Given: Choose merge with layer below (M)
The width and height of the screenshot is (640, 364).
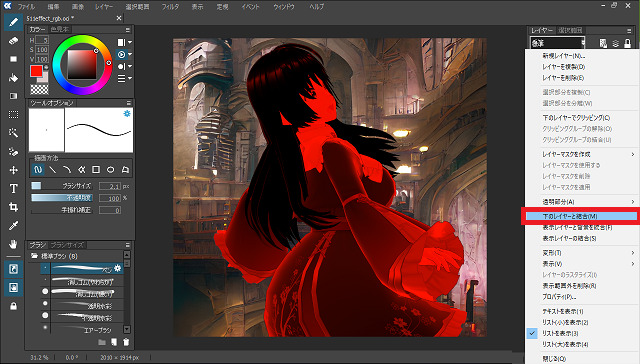Looking at the screenshot, I should click(x=580, y=216).
